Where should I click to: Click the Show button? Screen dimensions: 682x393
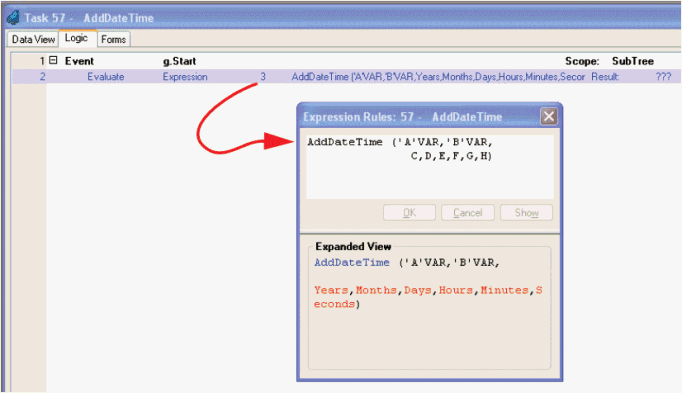526,213
